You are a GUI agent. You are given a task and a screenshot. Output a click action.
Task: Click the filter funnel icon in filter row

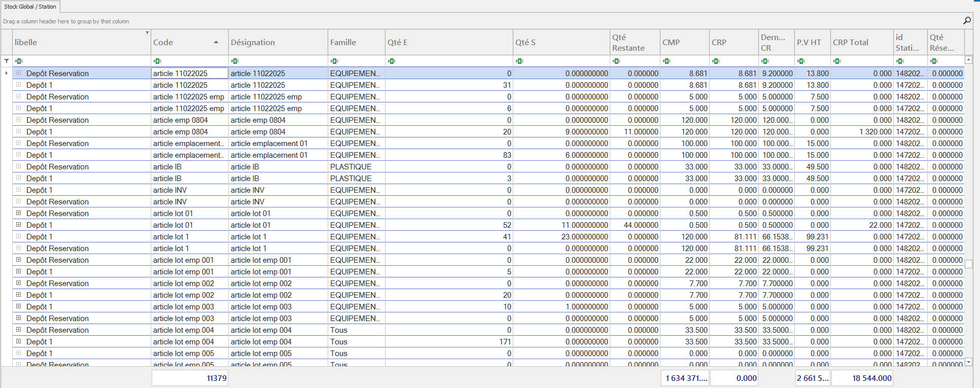pos(7,61)
